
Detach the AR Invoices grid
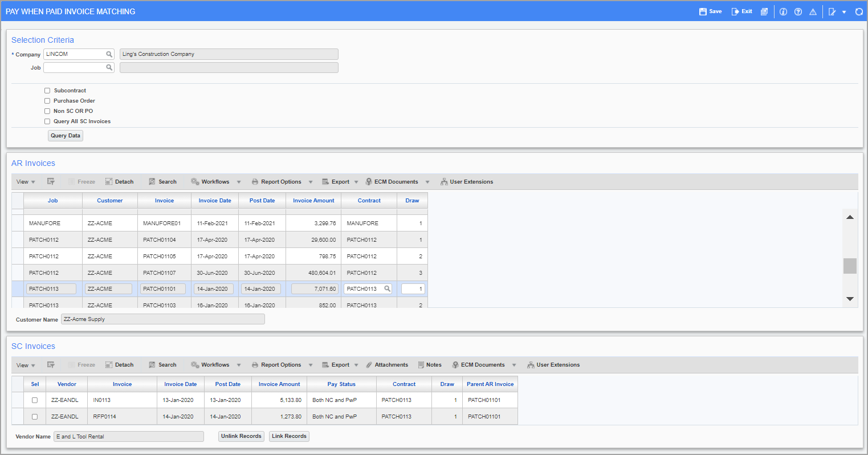click(119, 181)
